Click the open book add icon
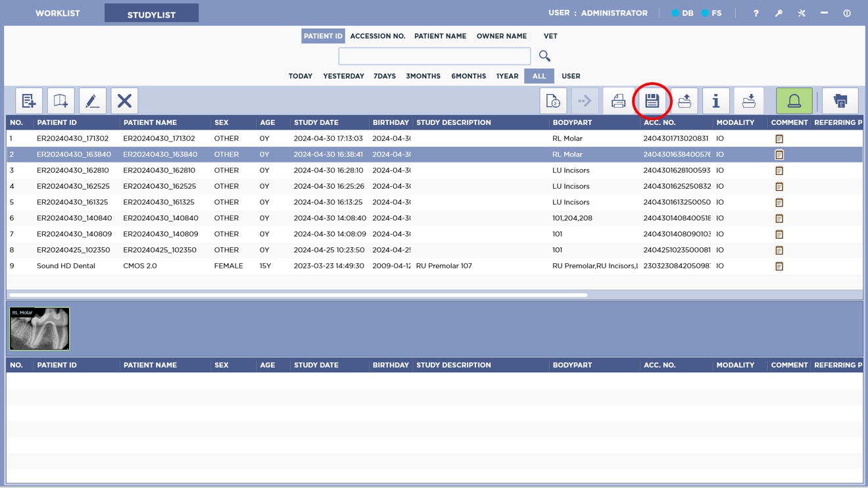The image size is (868, 488). point(60,101)
